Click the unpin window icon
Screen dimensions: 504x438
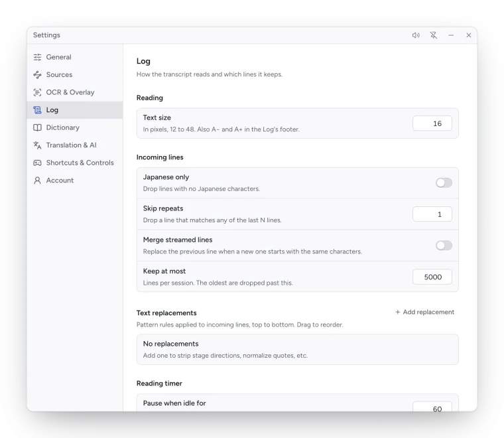[434, 35]
